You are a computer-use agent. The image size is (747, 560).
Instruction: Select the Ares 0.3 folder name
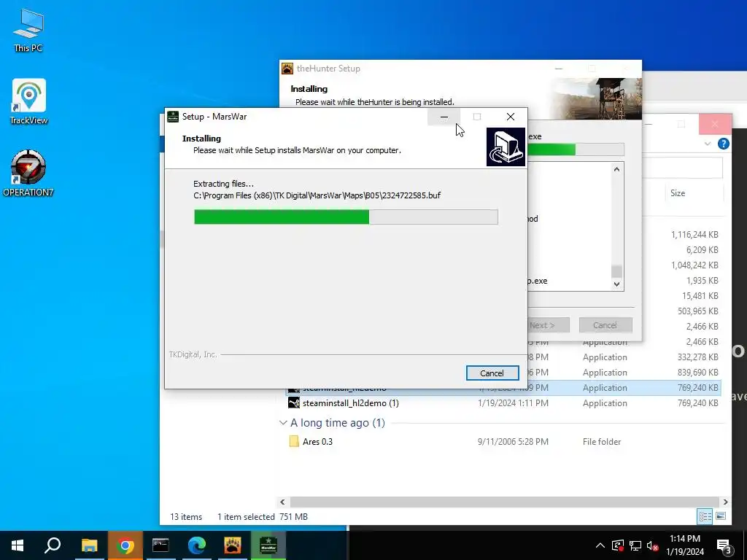pos(318,441)
